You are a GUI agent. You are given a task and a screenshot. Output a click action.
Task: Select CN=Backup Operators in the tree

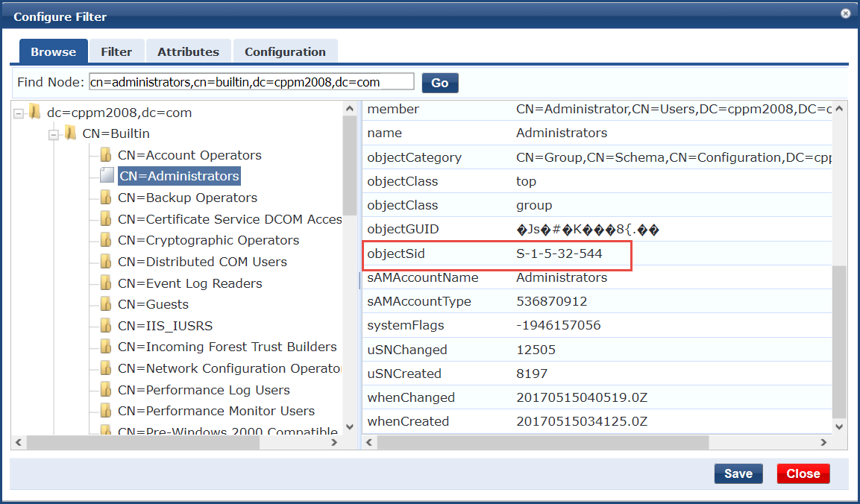(187, 198)
